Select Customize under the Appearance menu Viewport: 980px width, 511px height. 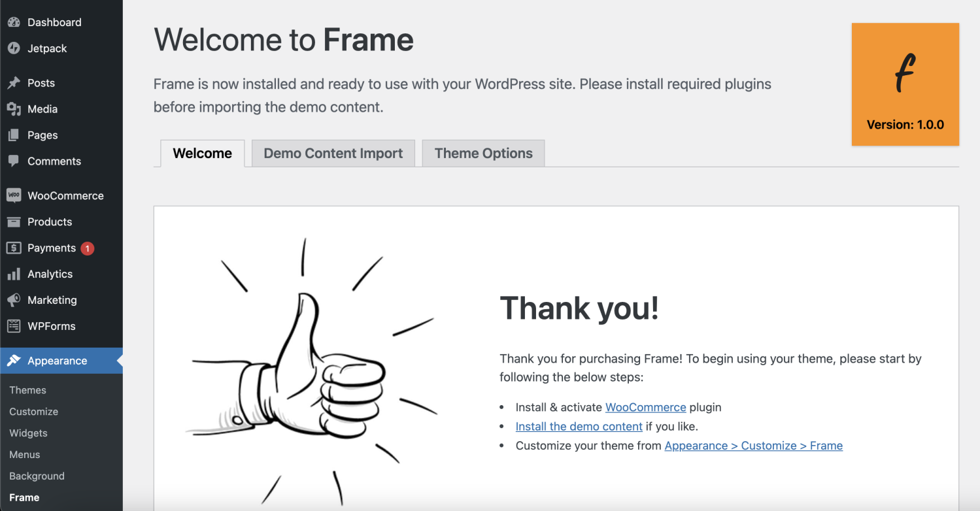click(33, 411)
